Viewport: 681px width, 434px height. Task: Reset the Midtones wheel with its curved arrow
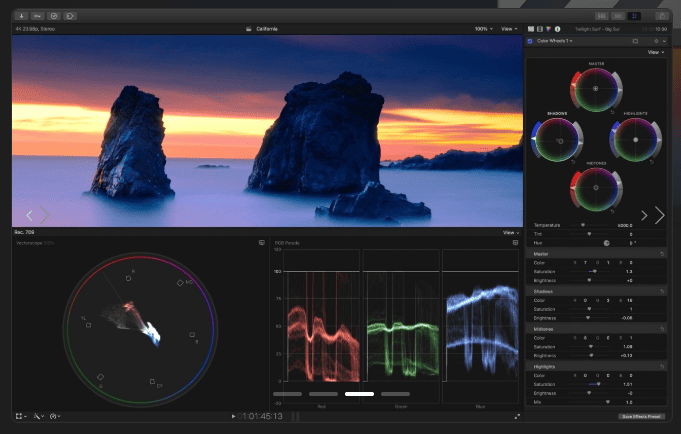(612, 212)
